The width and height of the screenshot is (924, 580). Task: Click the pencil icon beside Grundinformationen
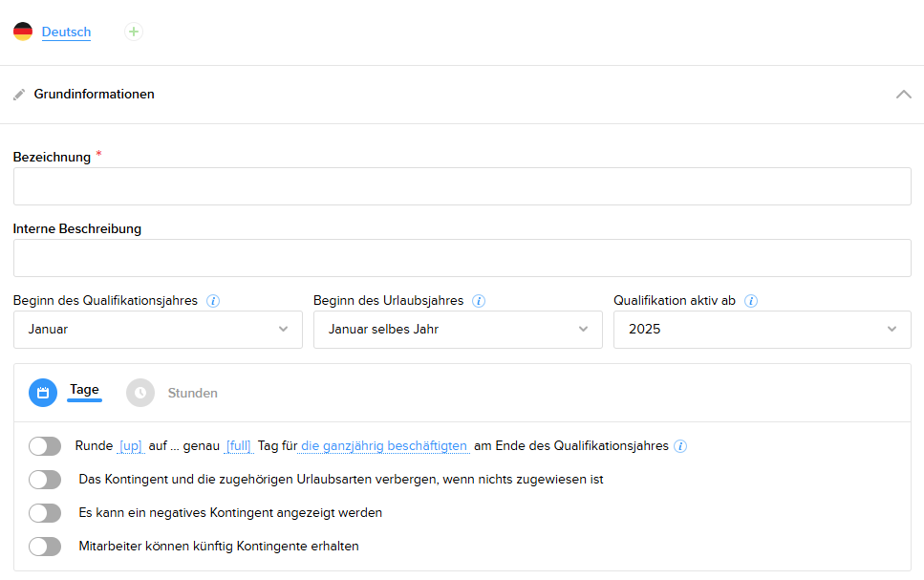click(x=19, y=95)
